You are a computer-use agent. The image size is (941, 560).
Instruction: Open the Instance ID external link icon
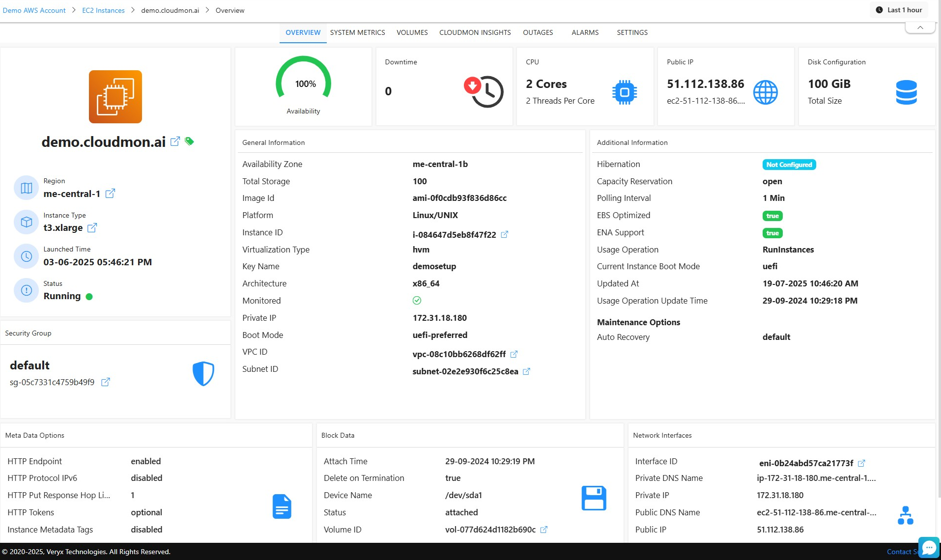504,235
